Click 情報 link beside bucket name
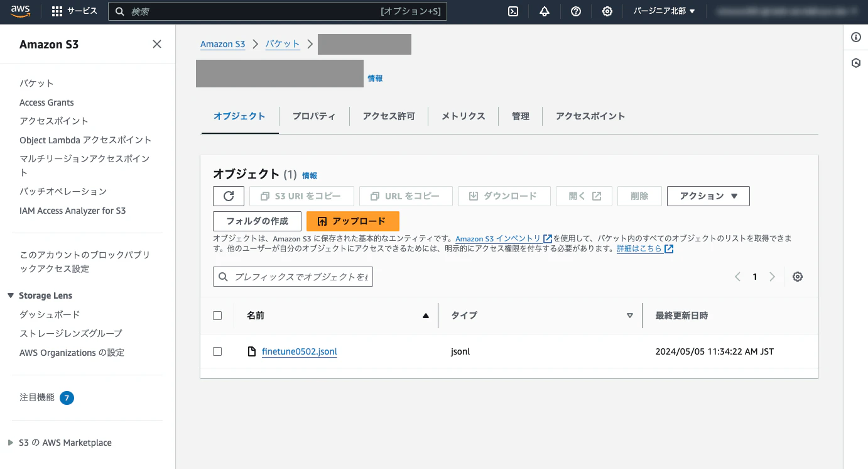This screenshot has width=868, height=469. (x=375, y=79)
